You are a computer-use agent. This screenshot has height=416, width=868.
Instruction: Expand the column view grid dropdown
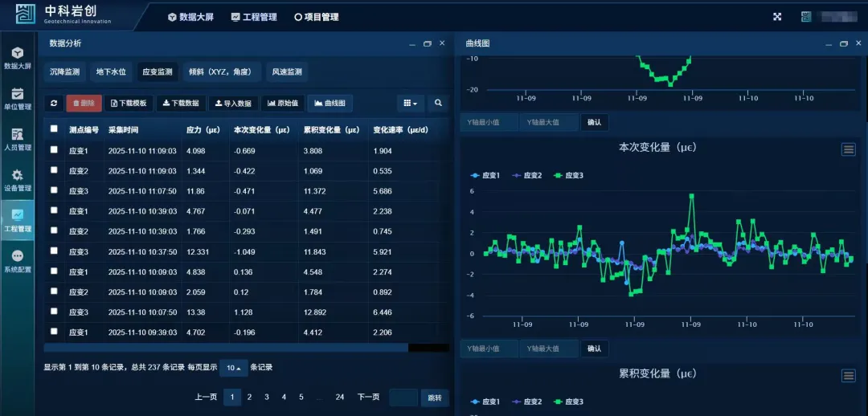pos(410,103)
